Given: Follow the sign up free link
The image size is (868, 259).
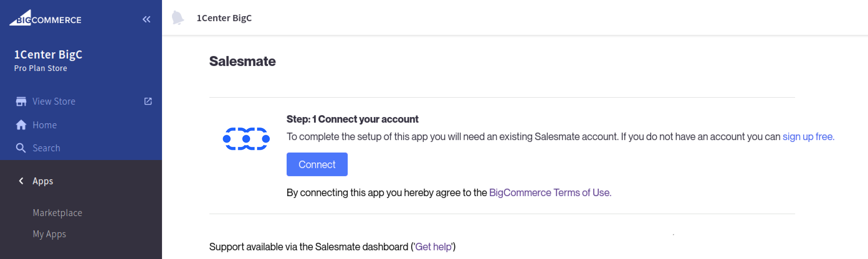Looking at the screenshot, I should point(808,137).
